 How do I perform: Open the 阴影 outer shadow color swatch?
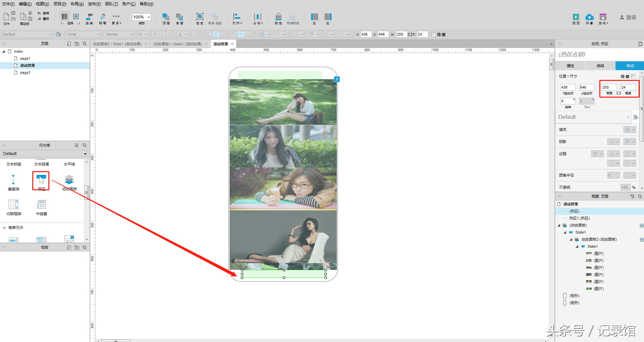(x=613, y=142)
